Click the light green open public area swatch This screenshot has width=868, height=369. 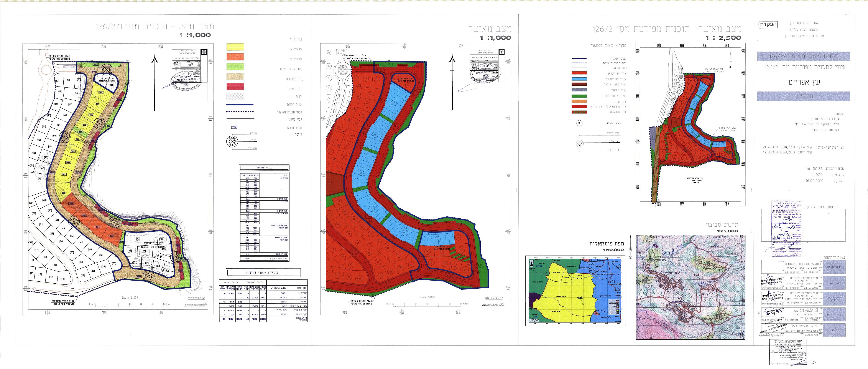[235, 67]
